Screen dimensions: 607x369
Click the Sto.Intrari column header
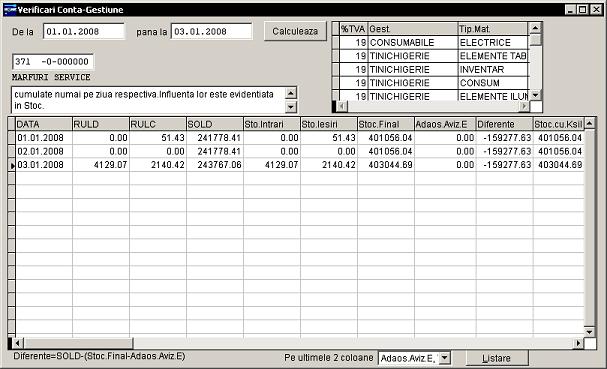272,124
